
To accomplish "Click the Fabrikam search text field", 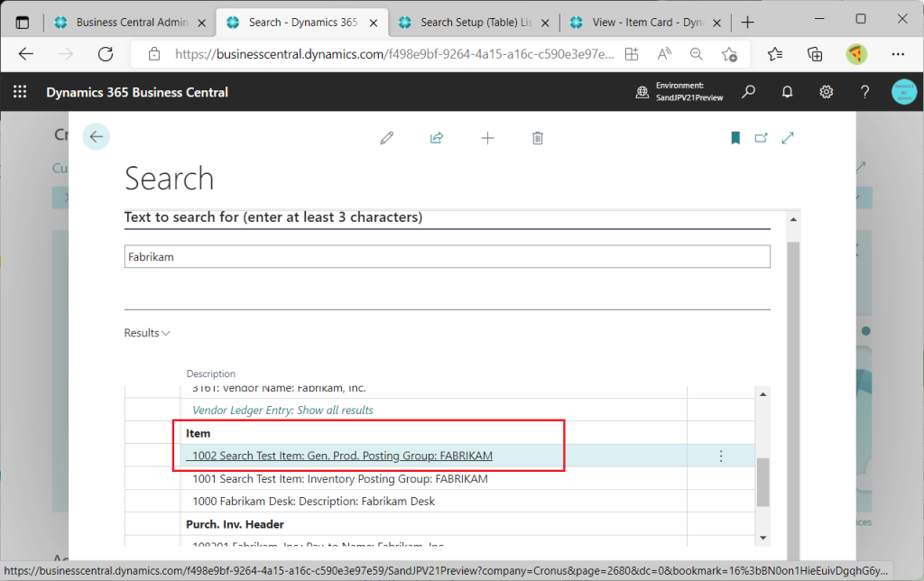I will (x=447, y=257).
